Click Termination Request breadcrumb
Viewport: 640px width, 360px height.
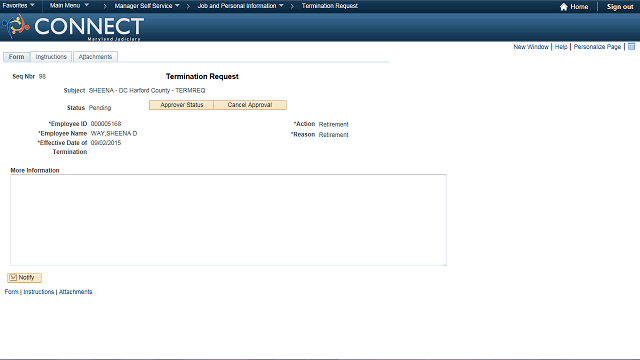coord(330,6)
